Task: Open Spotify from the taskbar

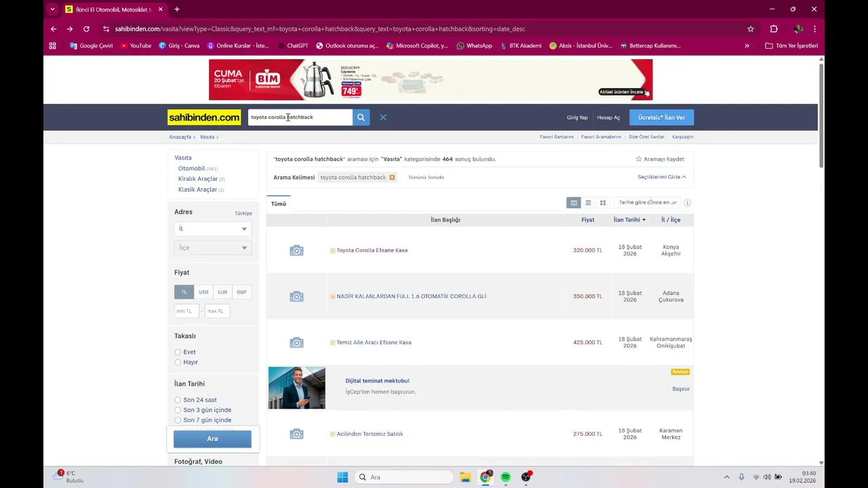Action: click(505, 477)
